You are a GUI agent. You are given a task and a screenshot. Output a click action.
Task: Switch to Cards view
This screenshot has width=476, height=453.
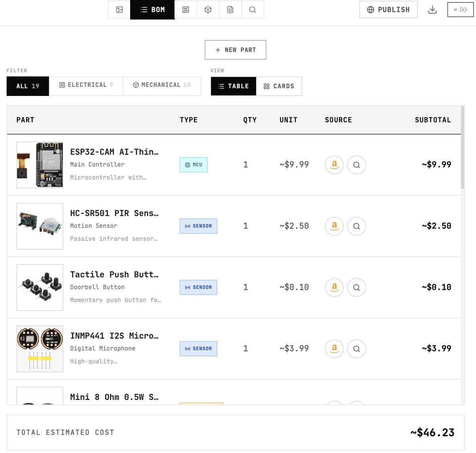279,86
